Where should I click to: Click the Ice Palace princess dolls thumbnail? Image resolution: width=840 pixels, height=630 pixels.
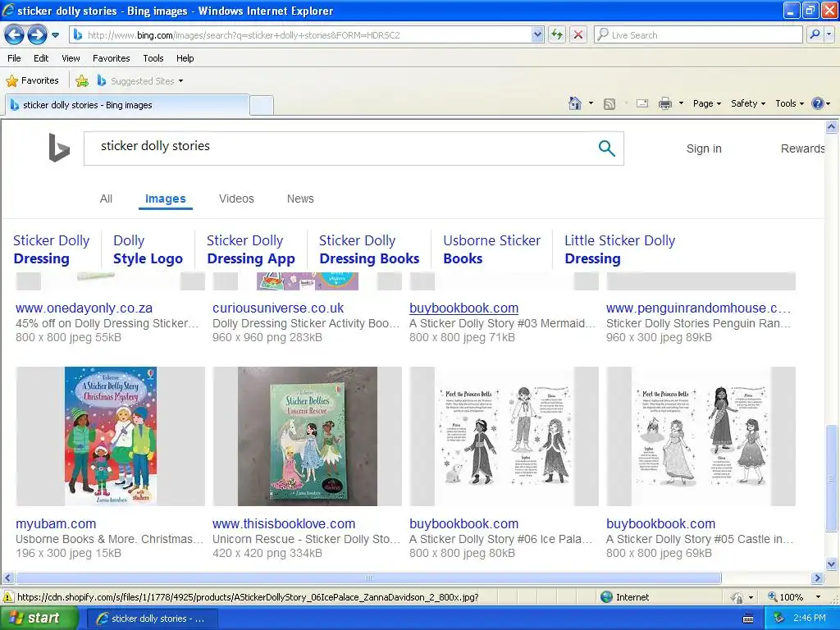pos(504,436)
